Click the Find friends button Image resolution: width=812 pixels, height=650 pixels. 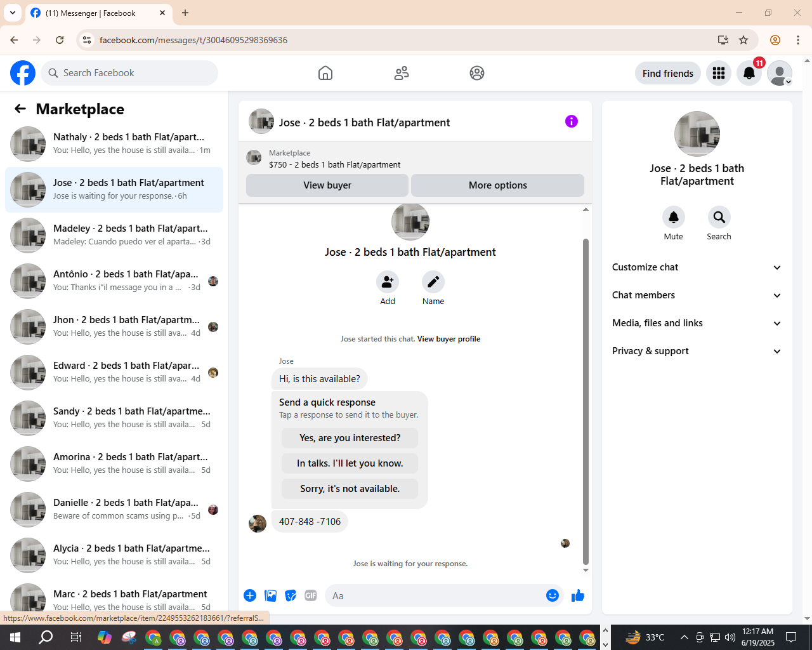pos(668,73)
